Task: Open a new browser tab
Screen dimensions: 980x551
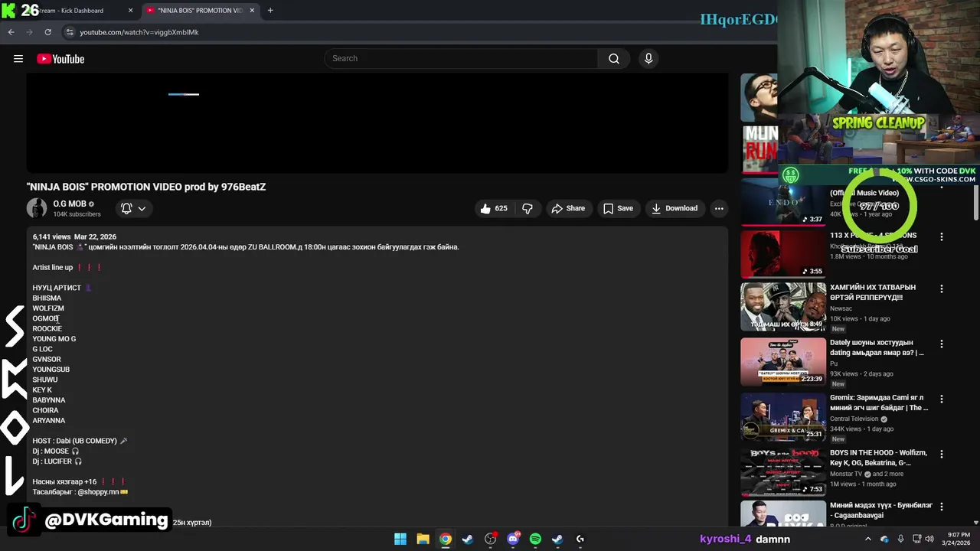Action: [270, 11]
